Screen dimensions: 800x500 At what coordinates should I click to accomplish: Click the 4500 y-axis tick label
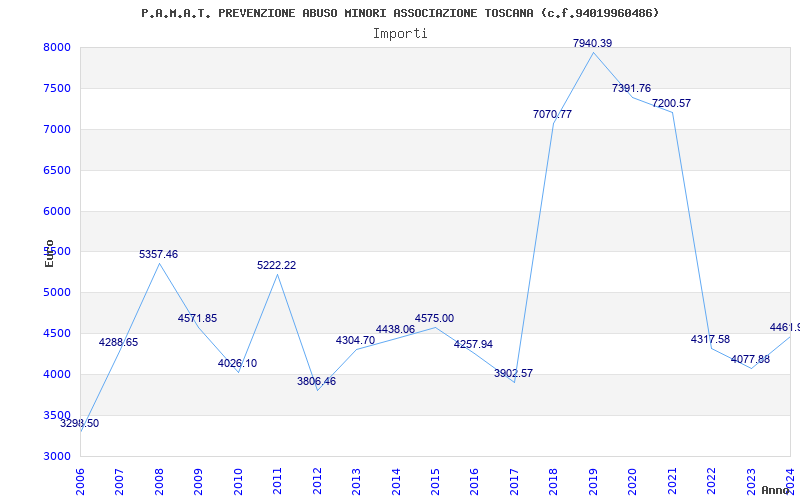tap(57, 334)
